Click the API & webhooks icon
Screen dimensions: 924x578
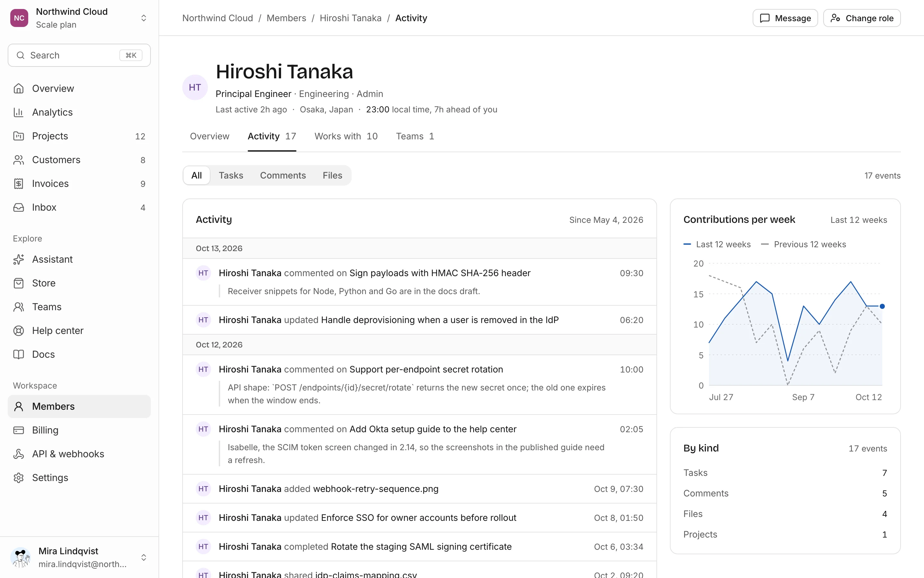pyautogui.click(x=18, y=454)
